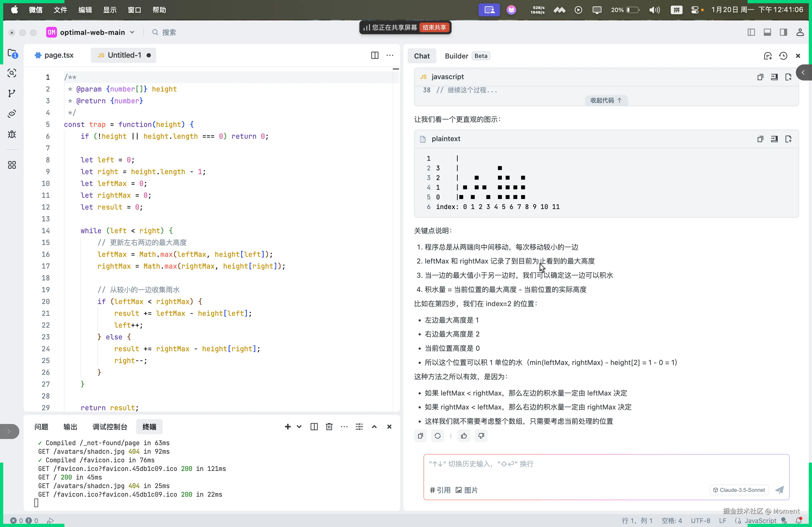Open the 输出 panel tab
The width and height of the screenshot is (812, 527).
click(70, 427)
